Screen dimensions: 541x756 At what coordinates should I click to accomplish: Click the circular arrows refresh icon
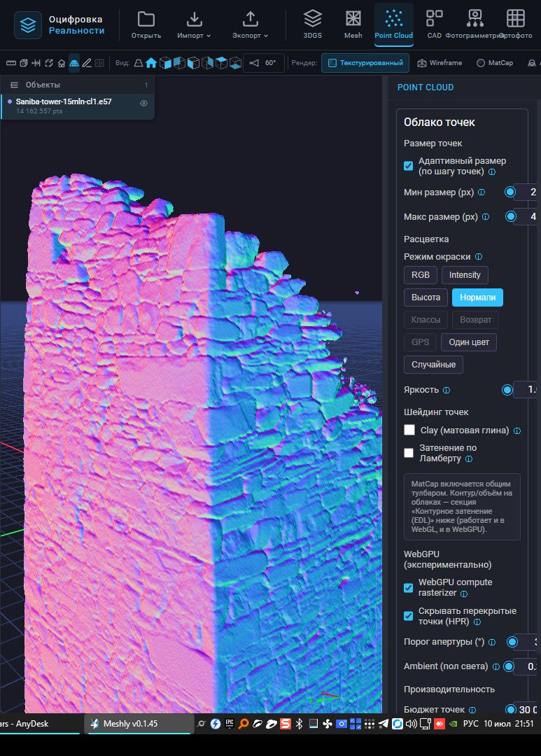coord(49,63)
